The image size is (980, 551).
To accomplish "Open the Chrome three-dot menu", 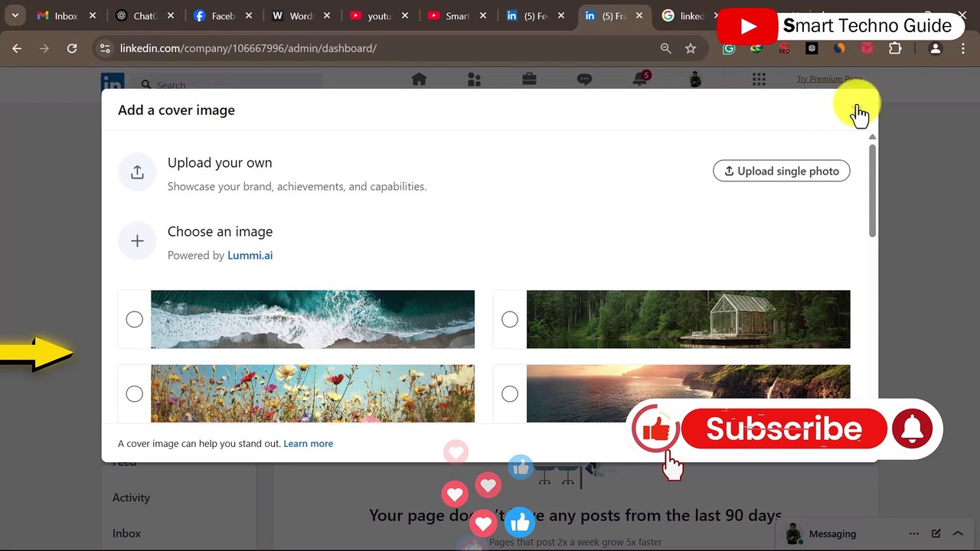I will click(x=963, y=48).
